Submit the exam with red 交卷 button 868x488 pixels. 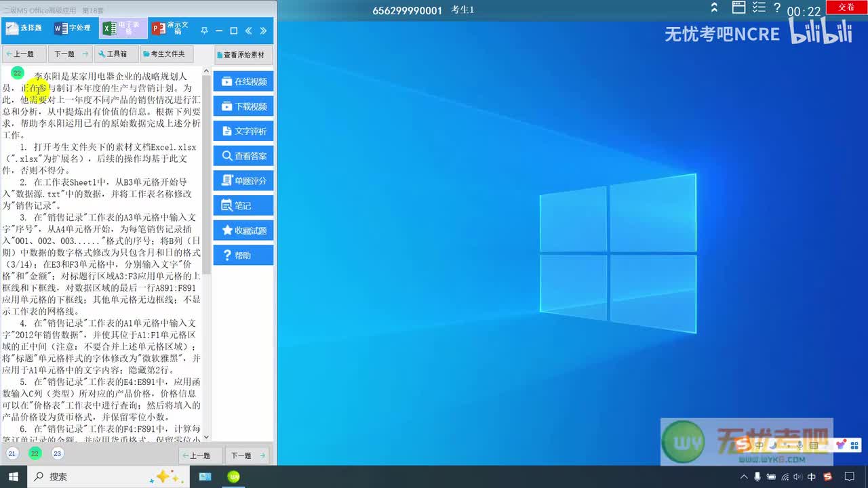[x=846, y=7]
